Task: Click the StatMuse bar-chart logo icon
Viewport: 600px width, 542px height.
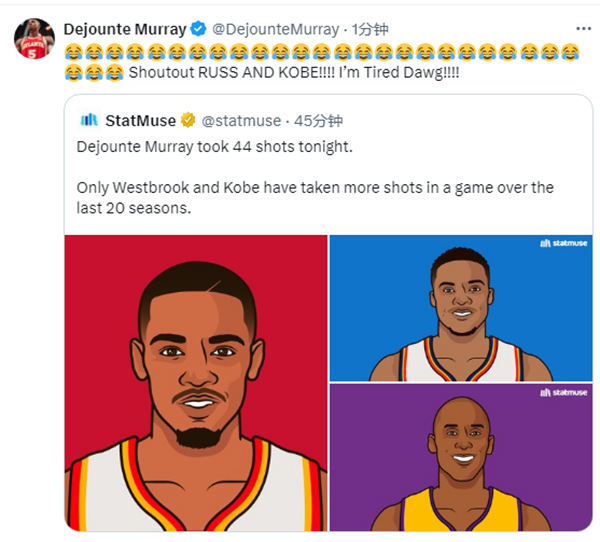Action: pos(90,120)
